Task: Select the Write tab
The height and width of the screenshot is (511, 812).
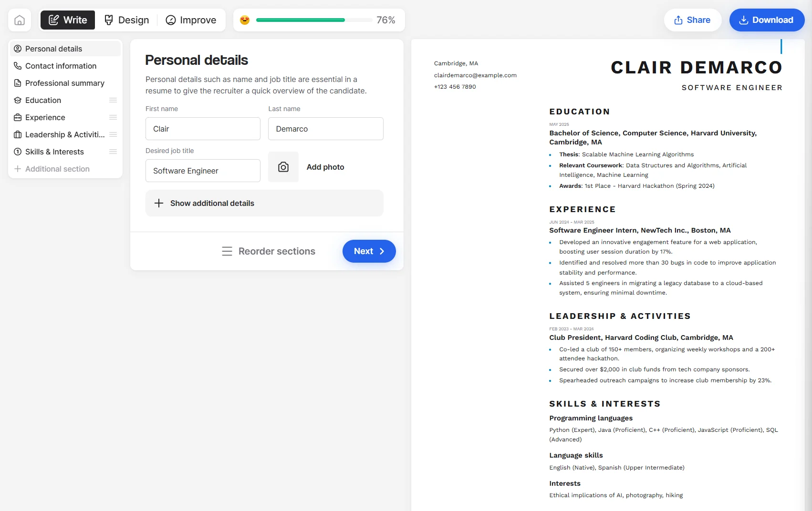Action: pyautogui.click(x=67, y=20)
